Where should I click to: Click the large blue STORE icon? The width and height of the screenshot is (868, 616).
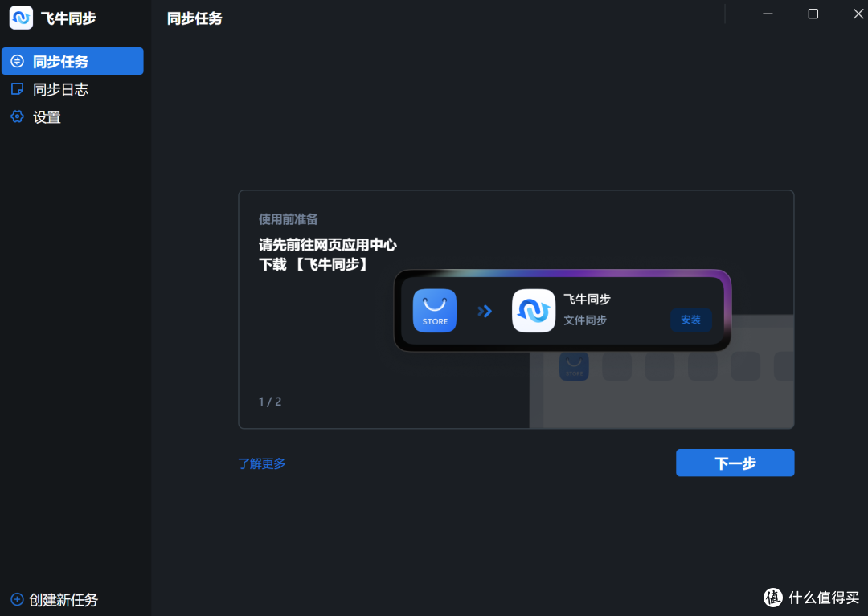point(435,311)
